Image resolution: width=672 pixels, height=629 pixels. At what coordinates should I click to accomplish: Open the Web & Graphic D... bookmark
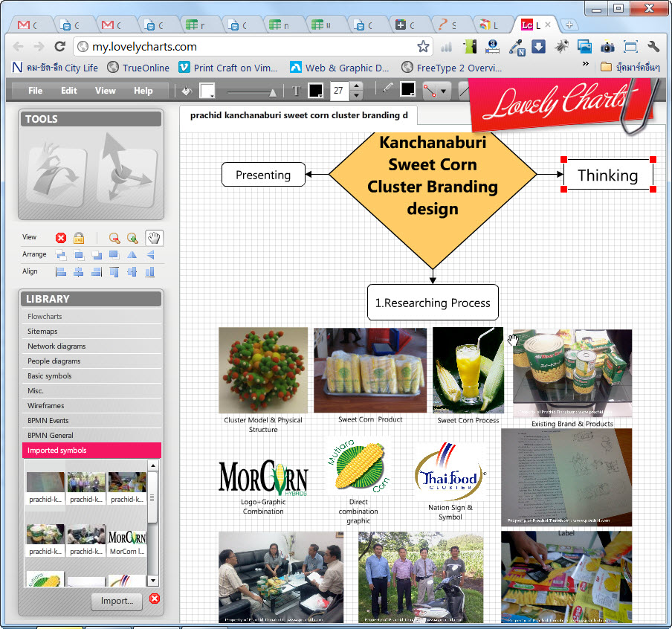(340, 68)
